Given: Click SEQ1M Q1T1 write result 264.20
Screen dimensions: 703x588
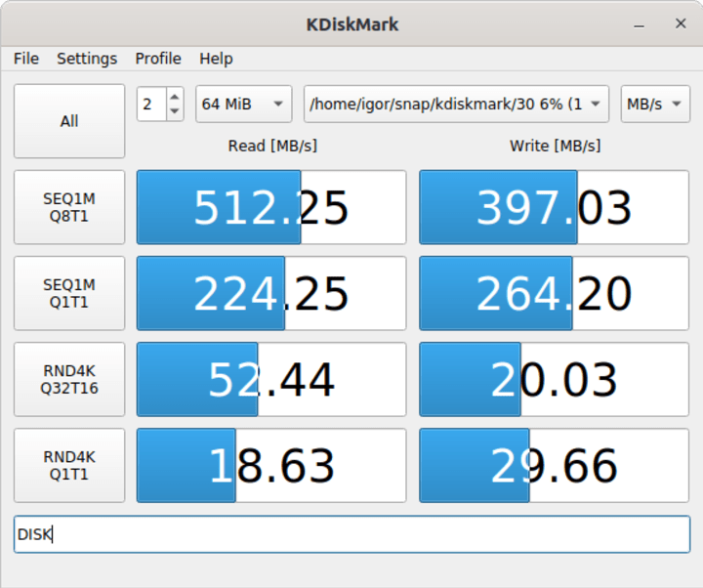Looking at the screenshot, I should coord(555,293).
